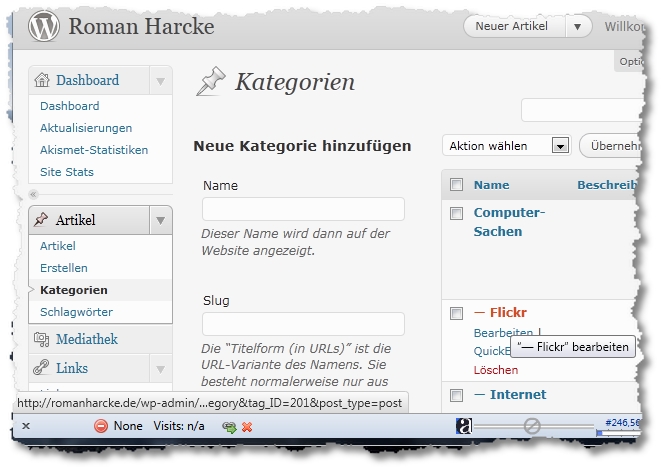Screen dimensions: 661x467
Task: Expand the Links menu arrow
Action: [161, 369]
